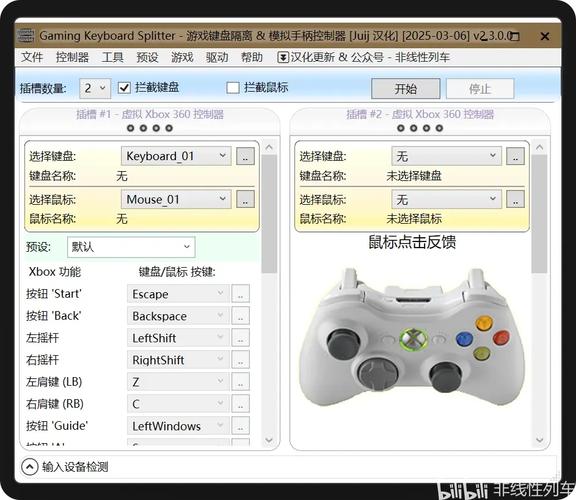
Task: Open the Z dropdown for 左肩键 (LB)
Action: tap(178, 382)
